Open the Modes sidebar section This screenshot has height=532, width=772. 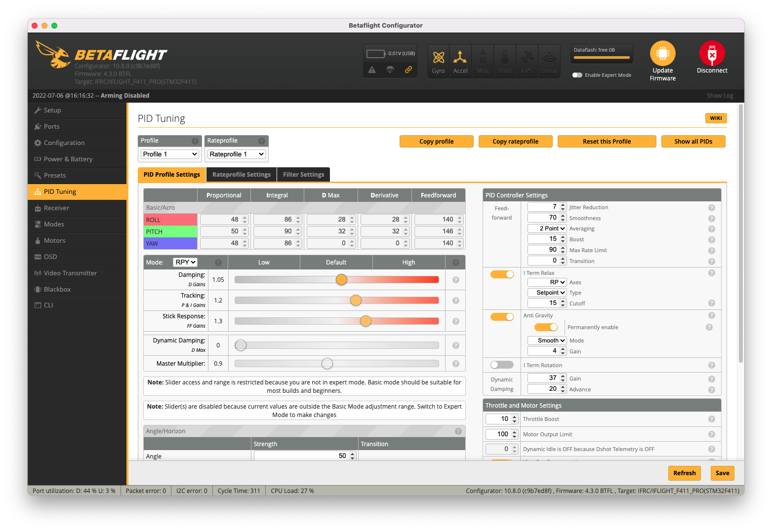[x=77, y=225]
